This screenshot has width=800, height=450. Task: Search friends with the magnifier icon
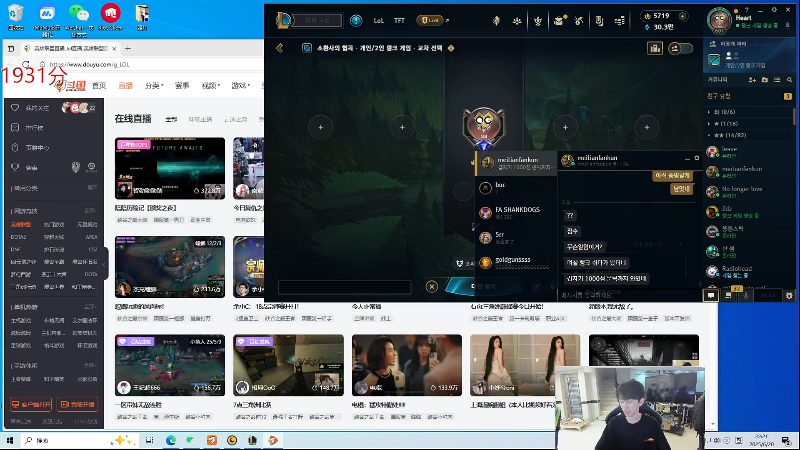coord(789,80)
